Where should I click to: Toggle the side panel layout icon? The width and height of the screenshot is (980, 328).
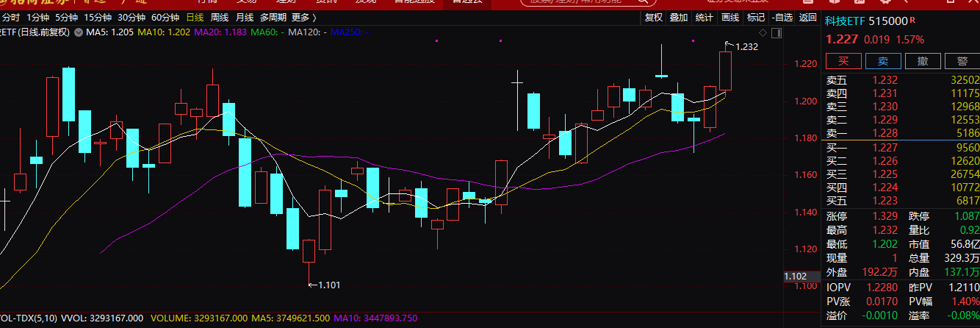[x=776, y=33]
